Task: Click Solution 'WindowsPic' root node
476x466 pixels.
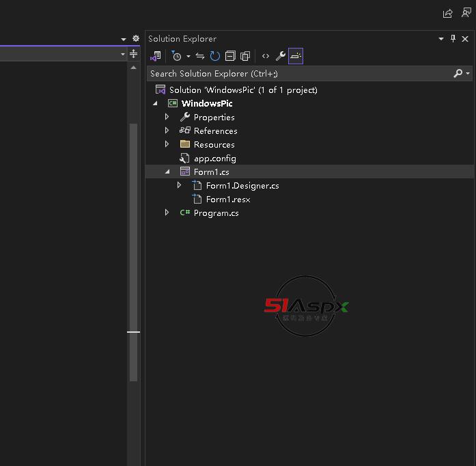Action: (x=242, y=90)
